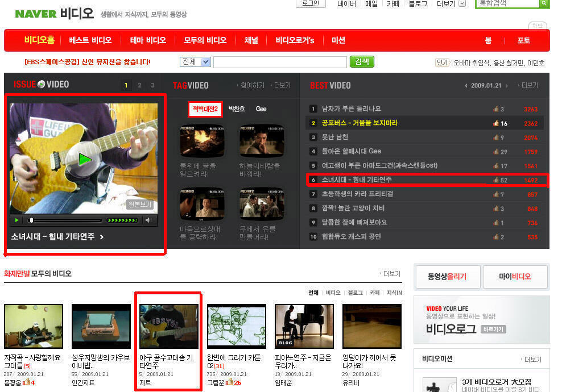Click the green 검색 button

(362, 61)
